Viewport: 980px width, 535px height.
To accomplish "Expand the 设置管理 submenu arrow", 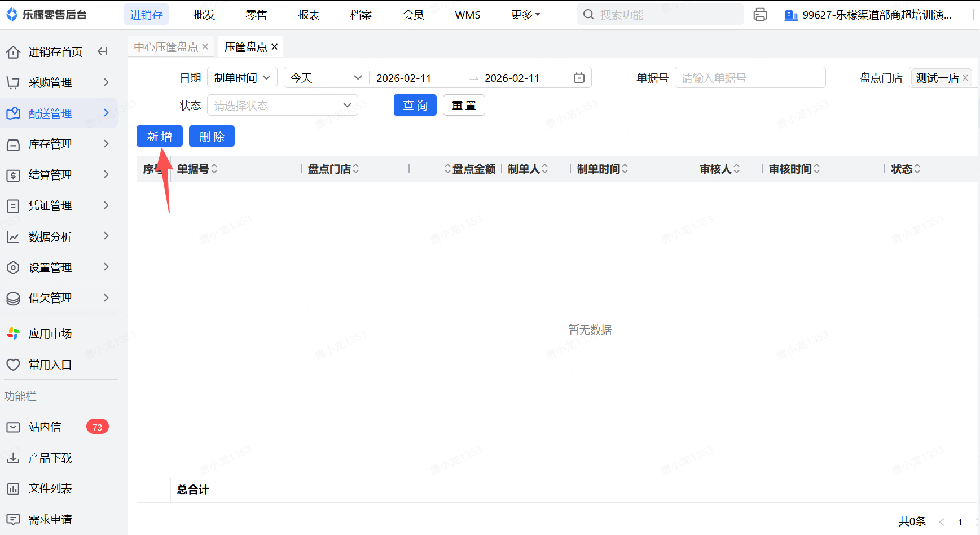I will (106, 267).
